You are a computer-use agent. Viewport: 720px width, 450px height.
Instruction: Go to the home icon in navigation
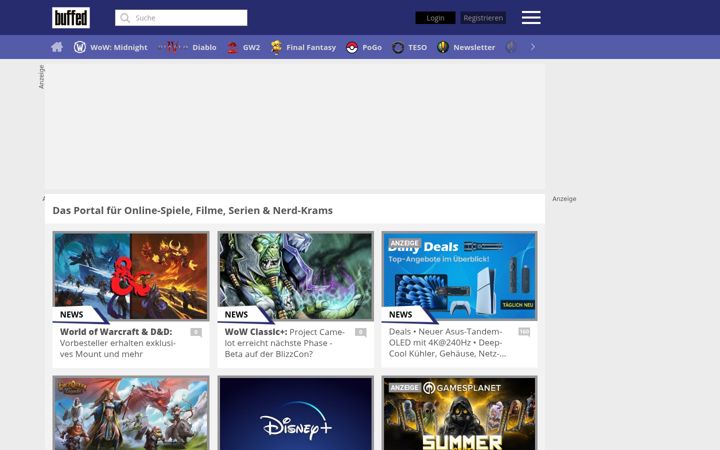coord(57,47)
